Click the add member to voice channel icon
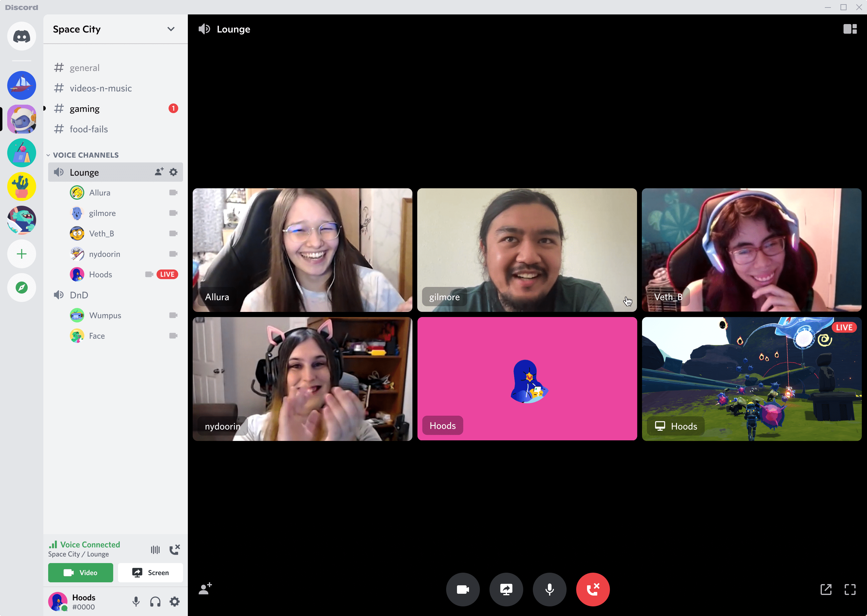The height and width of the screenshot is (616, 867). (159, 172)
